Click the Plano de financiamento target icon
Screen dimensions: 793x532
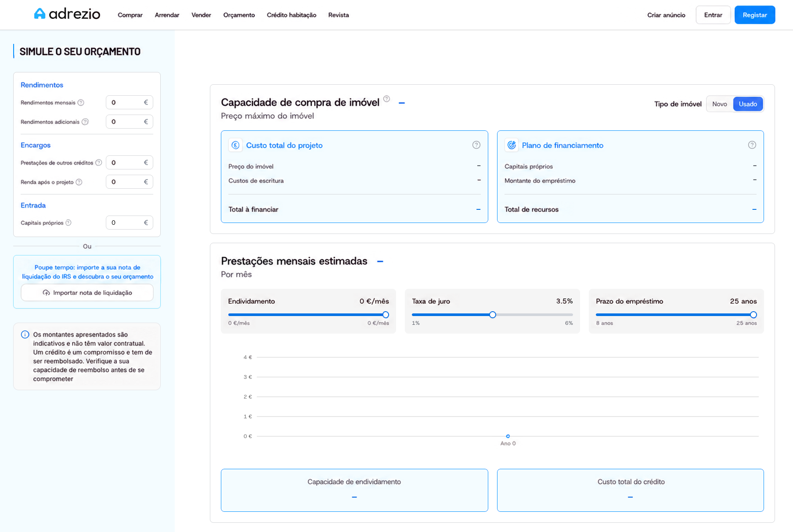pyautogui.click(x=512, y=145)
